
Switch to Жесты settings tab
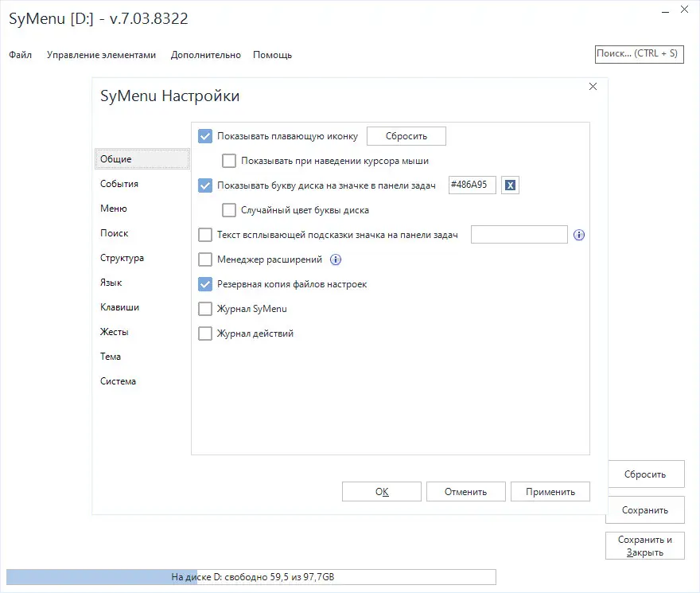coord(114,332)
